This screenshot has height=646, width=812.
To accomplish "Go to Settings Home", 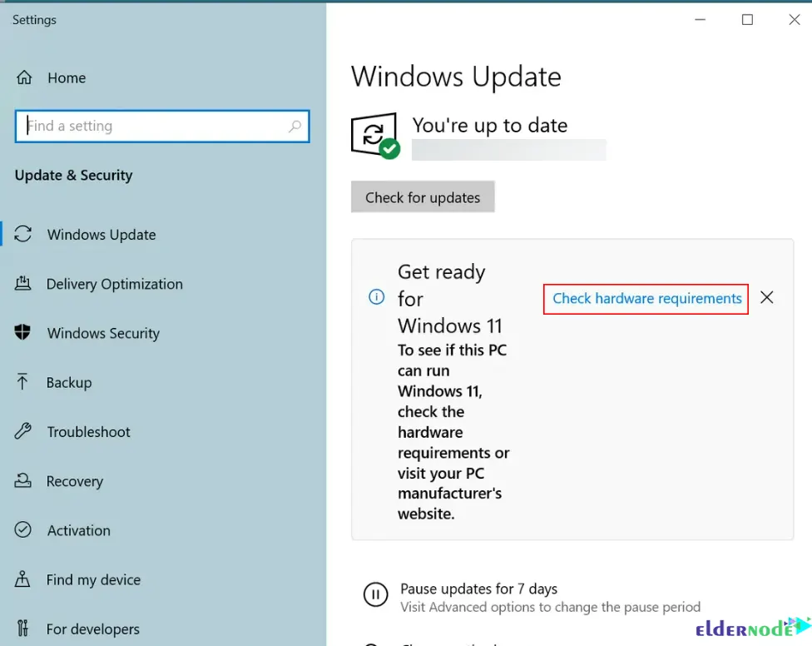I will click(67, 77).
